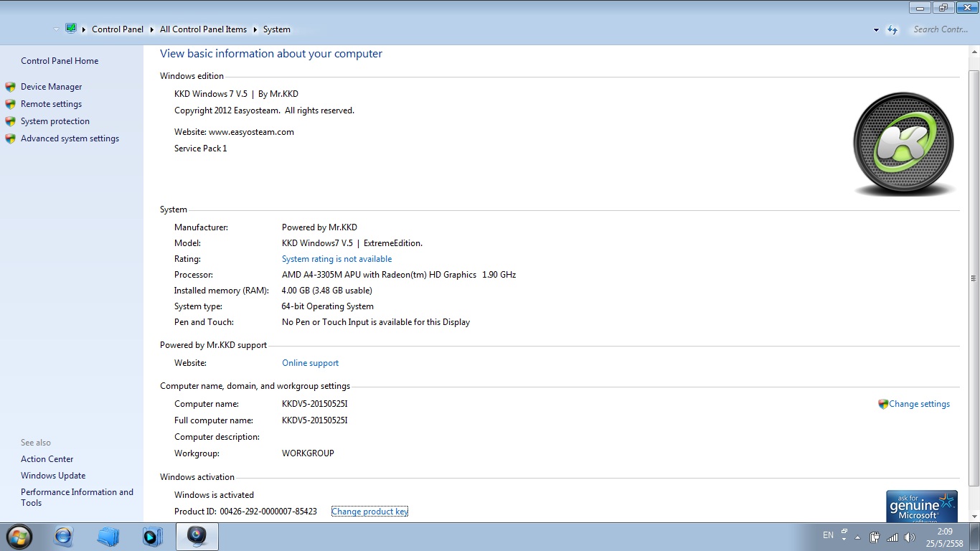Click the Windows is activated text

214,495
